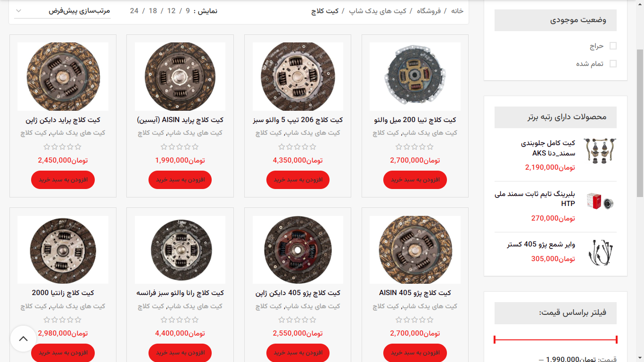
Task: Open the مرتب‌سازی پیش‌فرض sorting dropdown
Action: (62, 11)
